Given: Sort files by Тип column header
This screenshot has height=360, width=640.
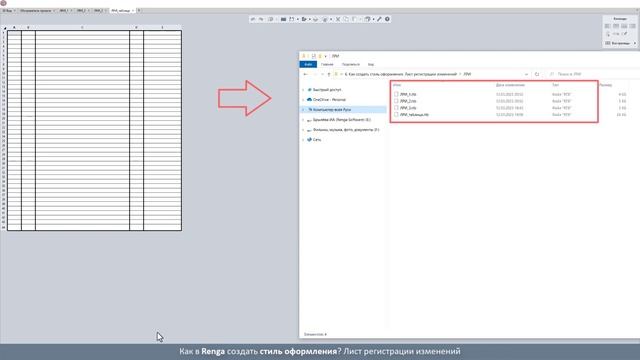Looking at the screenshot, I should tap(556, 85).
